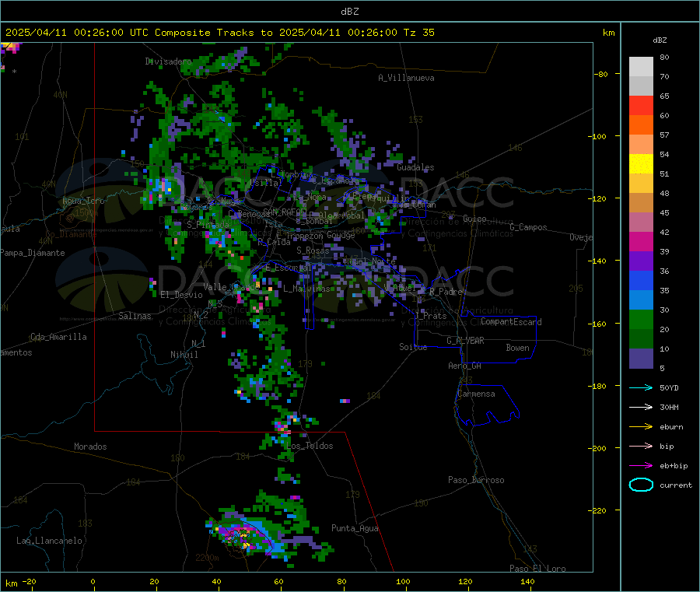Click the Aero_GA label
Viewport: 700px width, 592px height.
(x=464, y=366)
